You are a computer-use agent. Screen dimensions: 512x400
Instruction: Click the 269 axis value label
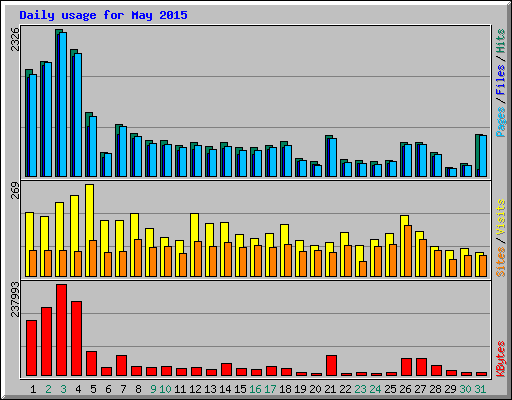point(15,190)
